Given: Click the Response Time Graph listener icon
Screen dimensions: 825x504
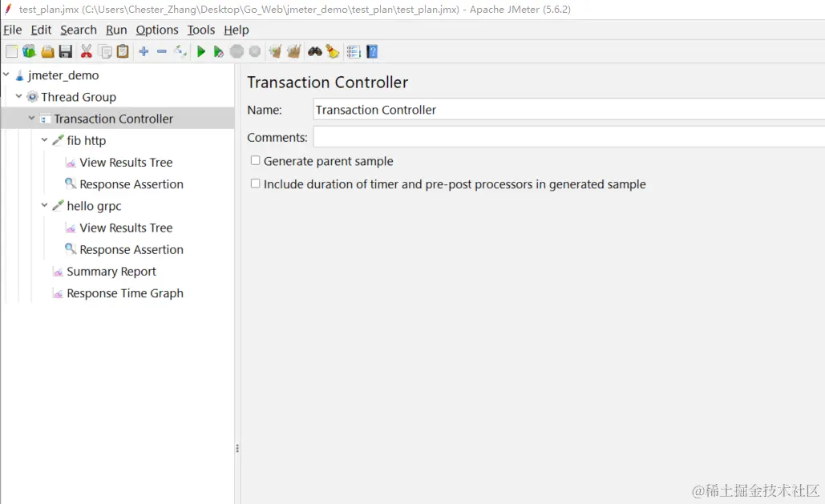Looking at the screenshot, I should tap(58, 293).
